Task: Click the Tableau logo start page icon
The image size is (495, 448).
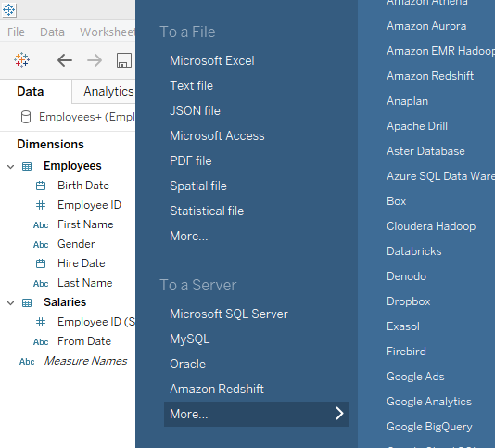Action: (x=21, y=60)
